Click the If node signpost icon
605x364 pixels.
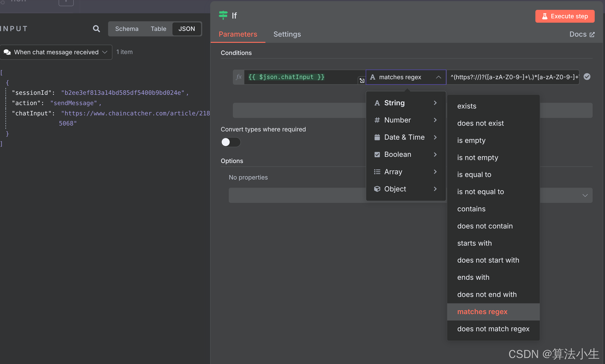click(x=223, y=15)
